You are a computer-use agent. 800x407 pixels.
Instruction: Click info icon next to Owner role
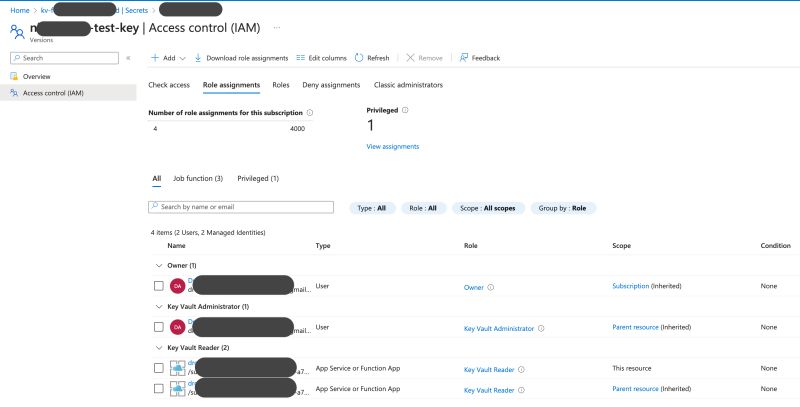[x=490, y=287]
